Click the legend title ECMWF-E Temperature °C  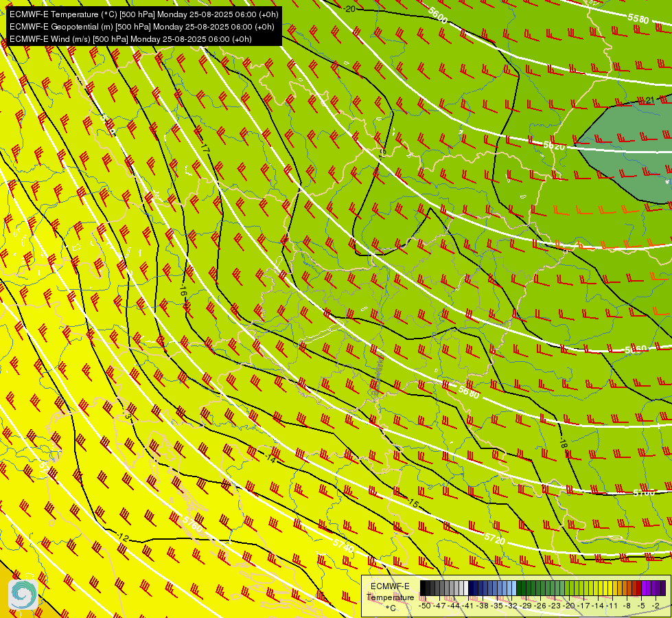[x=390, y=597]
